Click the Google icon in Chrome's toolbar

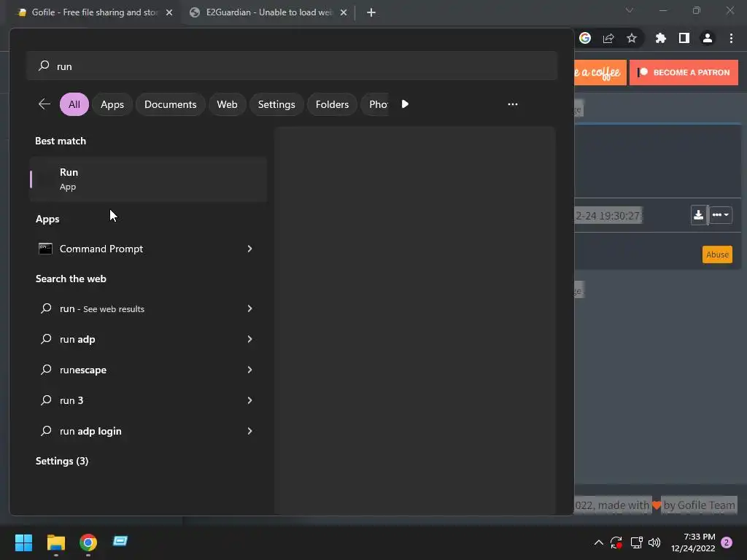(585, 38)
